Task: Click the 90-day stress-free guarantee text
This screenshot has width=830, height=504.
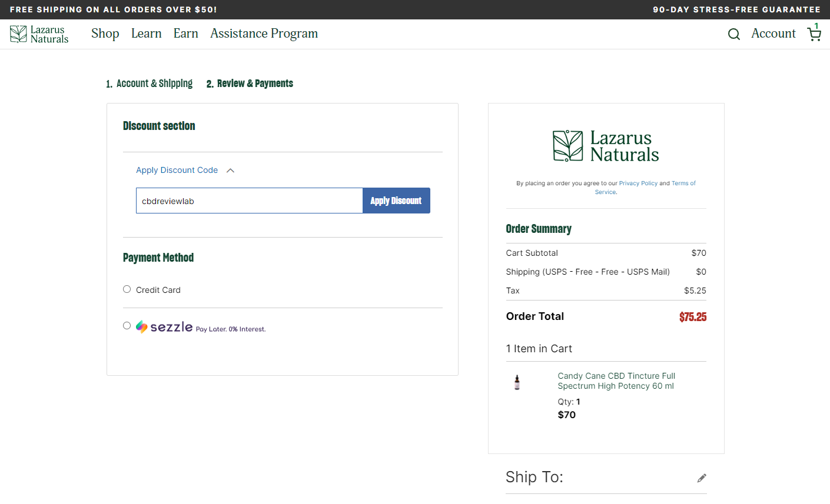Action: [736, 9]
